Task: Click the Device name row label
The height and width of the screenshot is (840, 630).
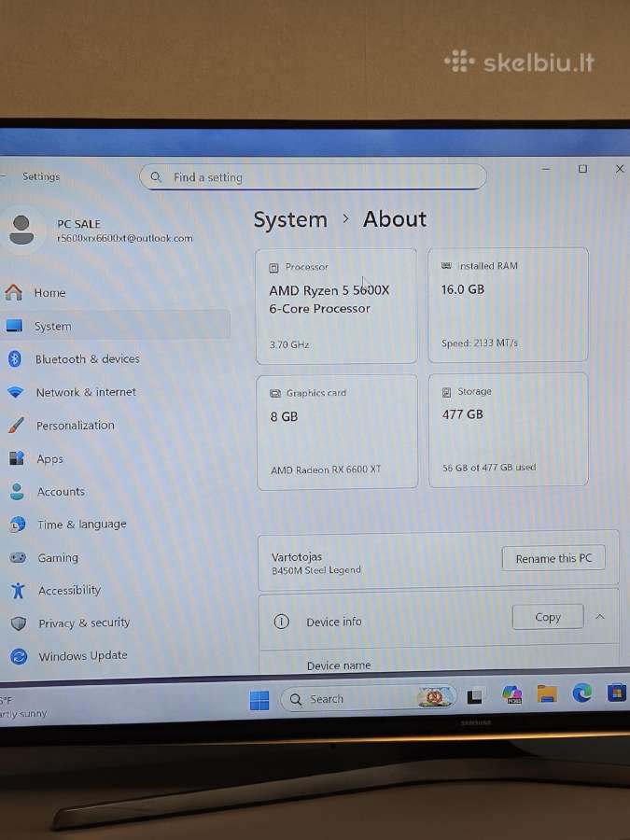Action: 339,665
